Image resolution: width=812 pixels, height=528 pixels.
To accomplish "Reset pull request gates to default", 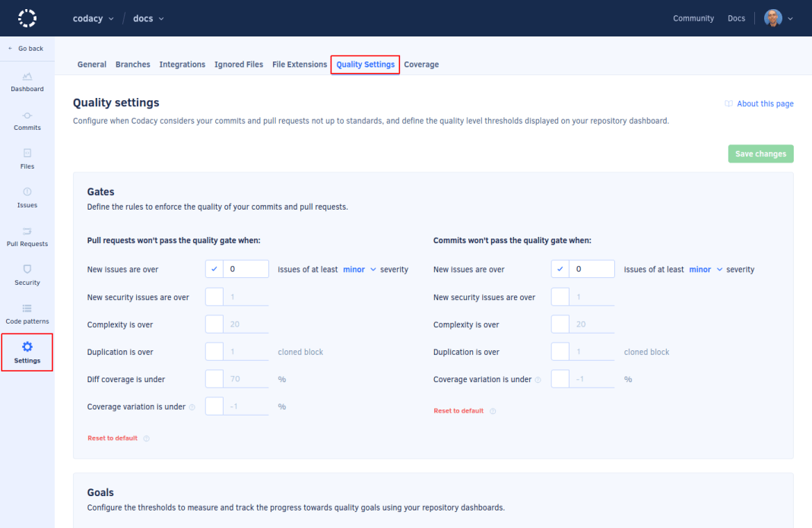I will pyautogui.click(x=111, y=438).
